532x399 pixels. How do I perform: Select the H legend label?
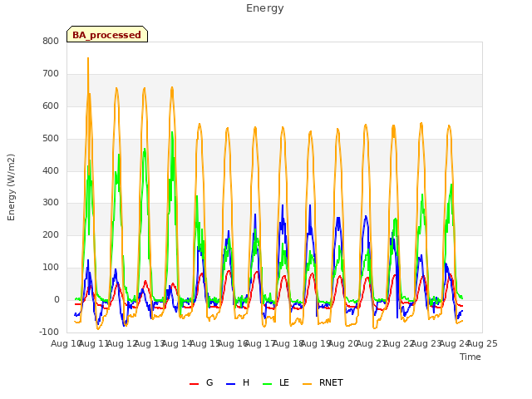click(x=246, y=382)
